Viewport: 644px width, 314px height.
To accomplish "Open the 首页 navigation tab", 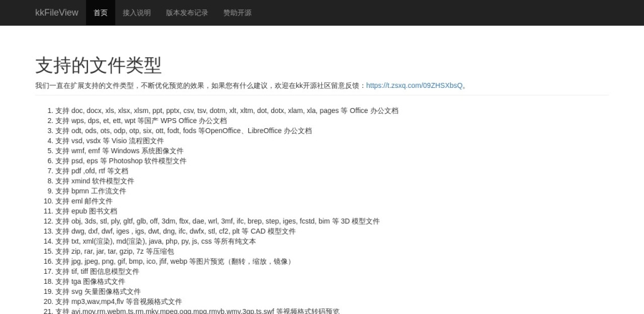I will [x=101, y=13].
